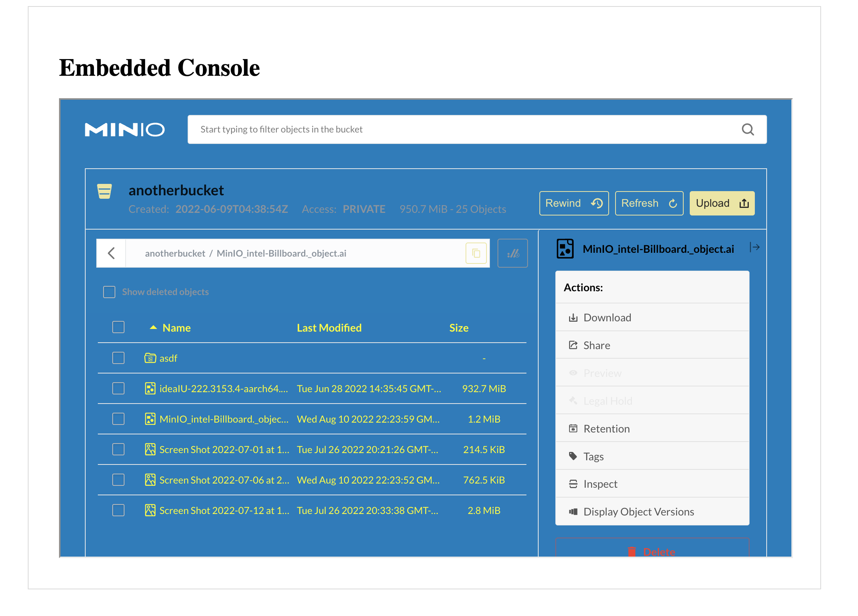
Task: Check the Screen Shot 2022-07-12 row checkbox
Action: (x=118, y=510)
